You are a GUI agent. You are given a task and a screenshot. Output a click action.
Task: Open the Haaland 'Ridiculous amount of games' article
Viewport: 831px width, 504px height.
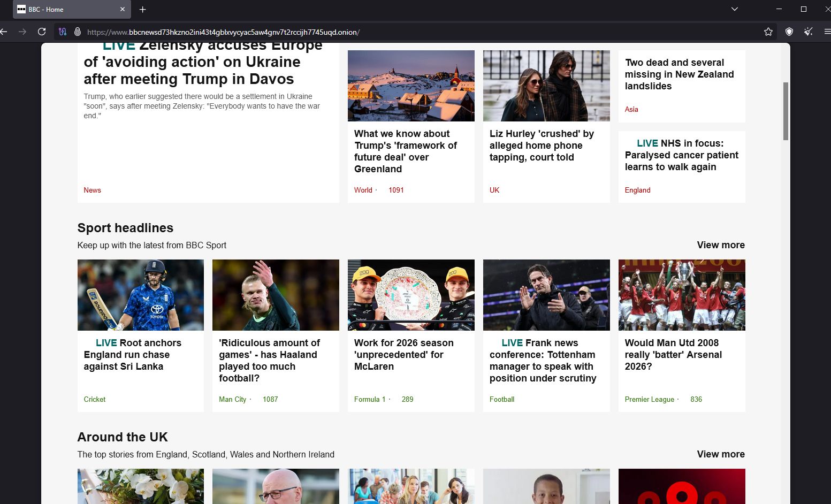[269, 360]
